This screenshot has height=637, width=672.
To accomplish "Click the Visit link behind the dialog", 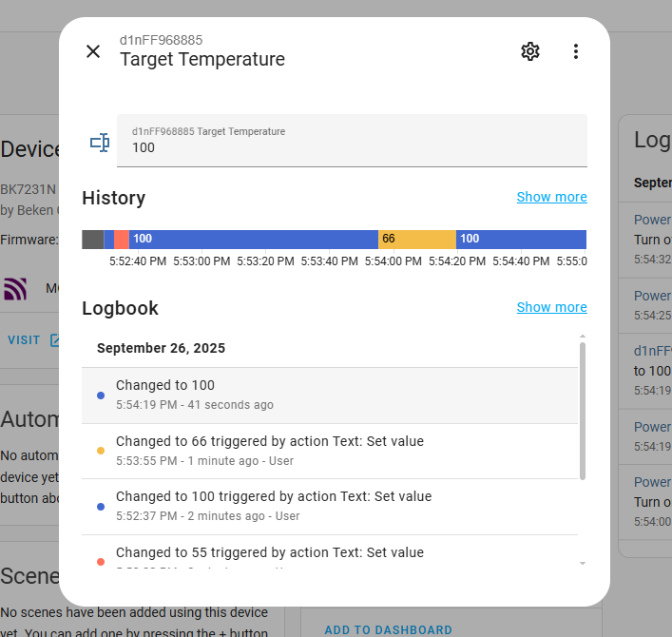I will point(25,340).
